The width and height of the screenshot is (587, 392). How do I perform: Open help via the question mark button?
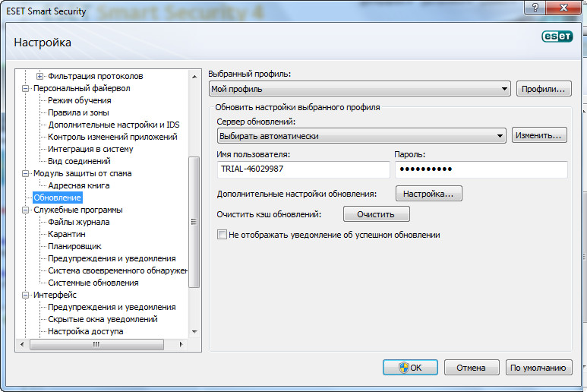[x=535, y=8]
